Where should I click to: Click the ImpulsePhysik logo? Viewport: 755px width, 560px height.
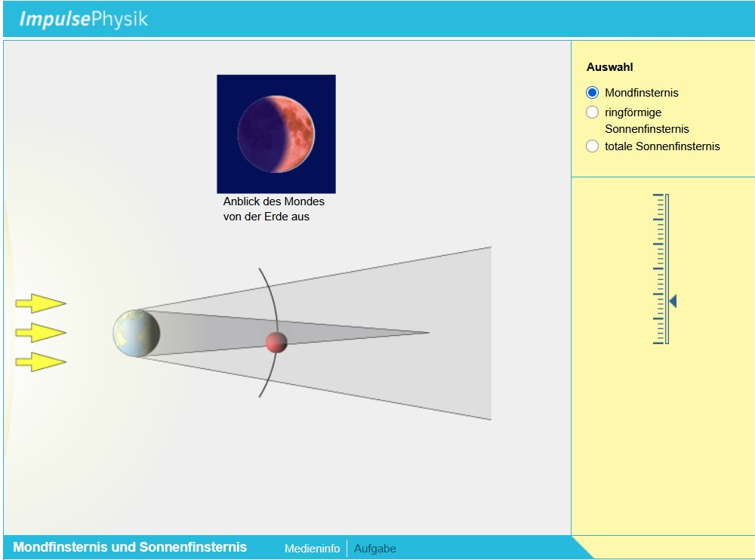coord(83,19)
